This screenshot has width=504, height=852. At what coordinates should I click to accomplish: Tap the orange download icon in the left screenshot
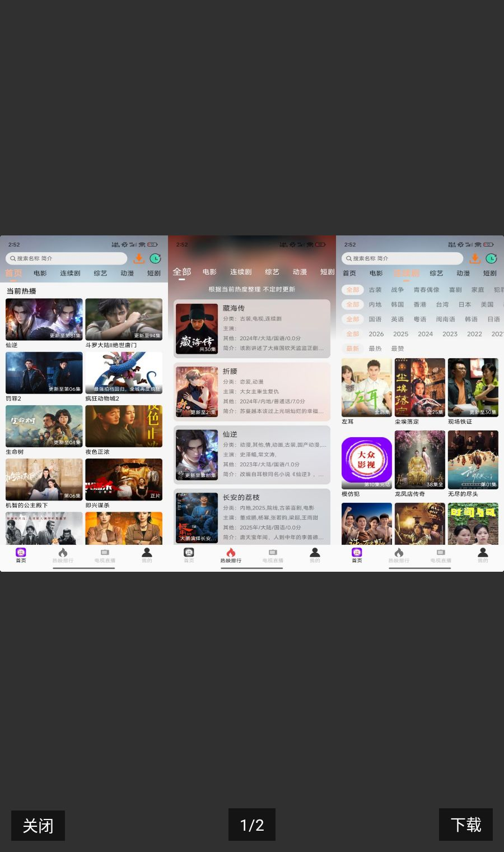pos(139,258)
